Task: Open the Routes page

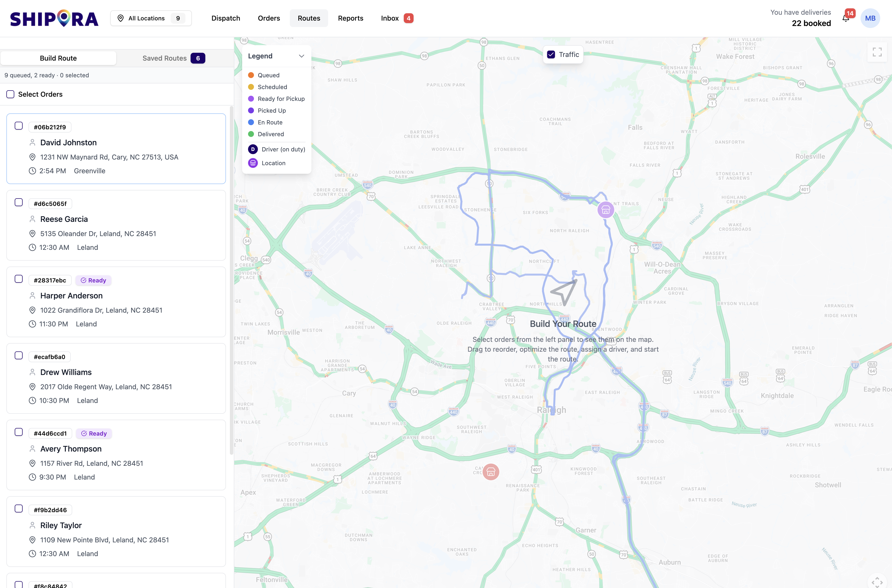Action: point(309,18)
